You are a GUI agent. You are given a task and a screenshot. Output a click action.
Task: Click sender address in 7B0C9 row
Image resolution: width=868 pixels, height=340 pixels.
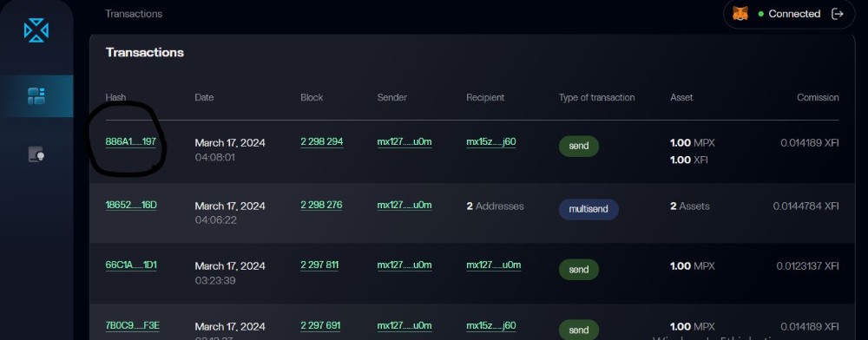(x=404, y=325)
